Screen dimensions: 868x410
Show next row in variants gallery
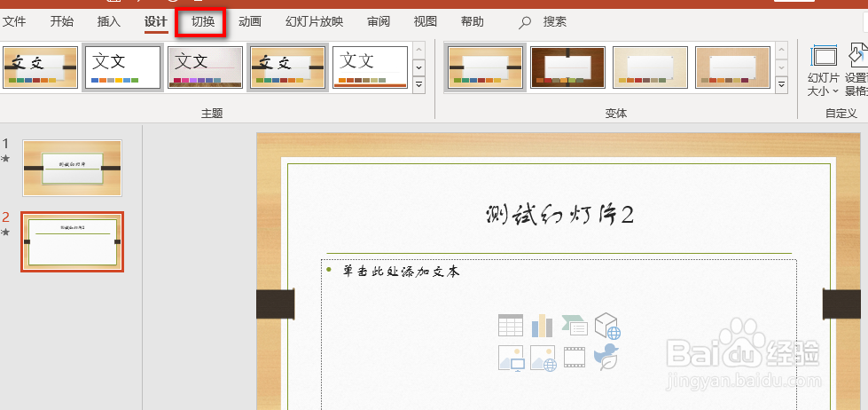click(782, 67)
